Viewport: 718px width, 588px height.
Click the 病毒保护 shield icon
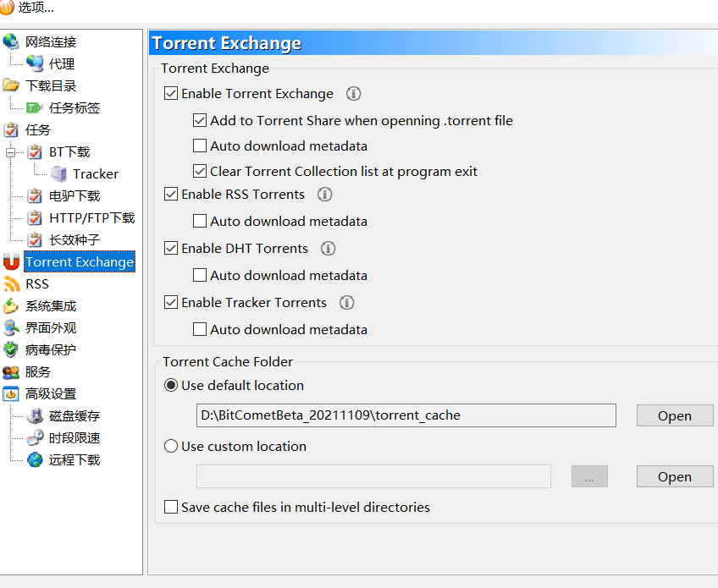pyautogui.click(x=11, y=349)
